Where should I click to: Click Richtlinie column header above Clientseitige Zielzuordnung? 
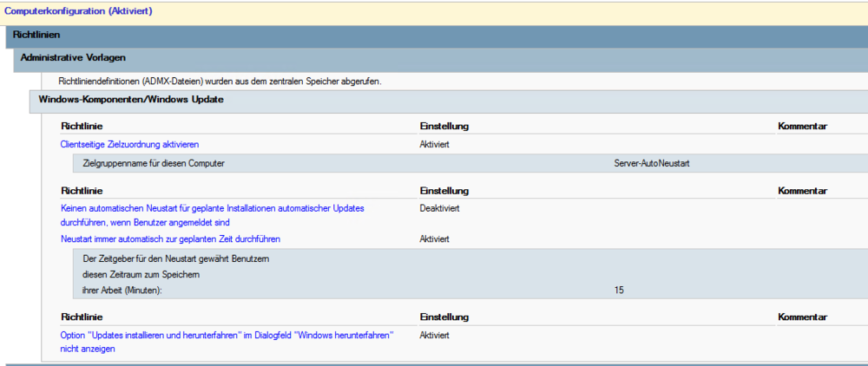82,127
